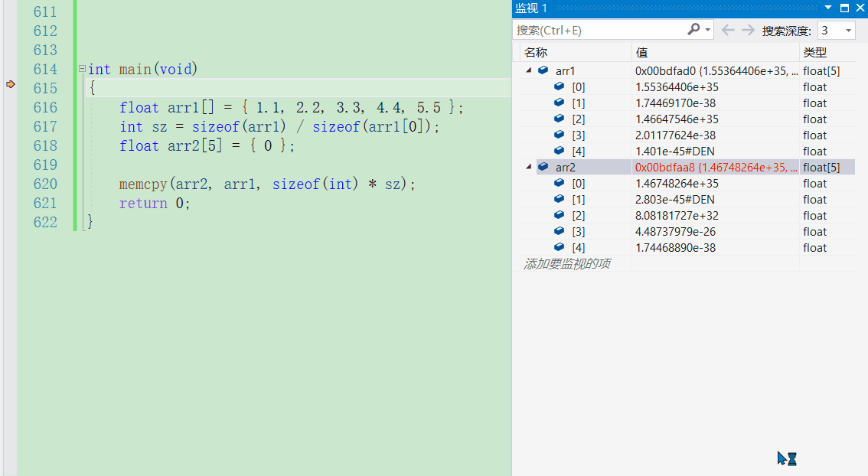Select arr1 address value 0x00bdfad0
This screenshot has height=476, width=868.
coord(665,71)
